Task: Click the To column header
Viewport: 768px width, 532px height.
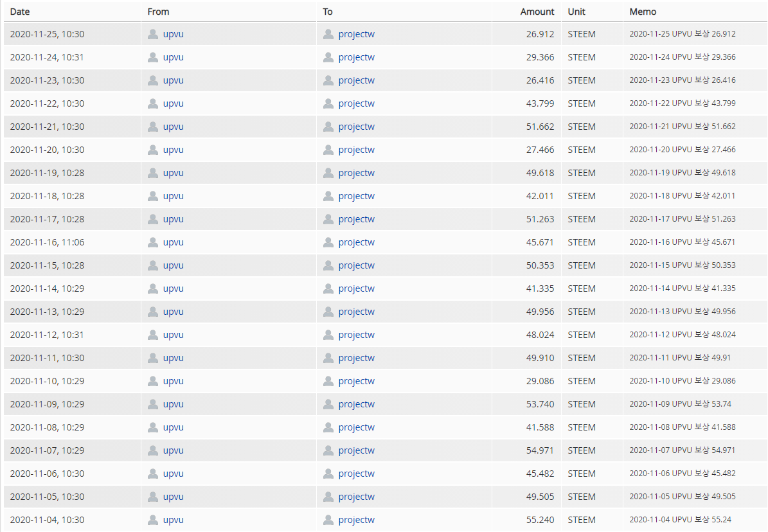Action: click(x=328, y=12)
